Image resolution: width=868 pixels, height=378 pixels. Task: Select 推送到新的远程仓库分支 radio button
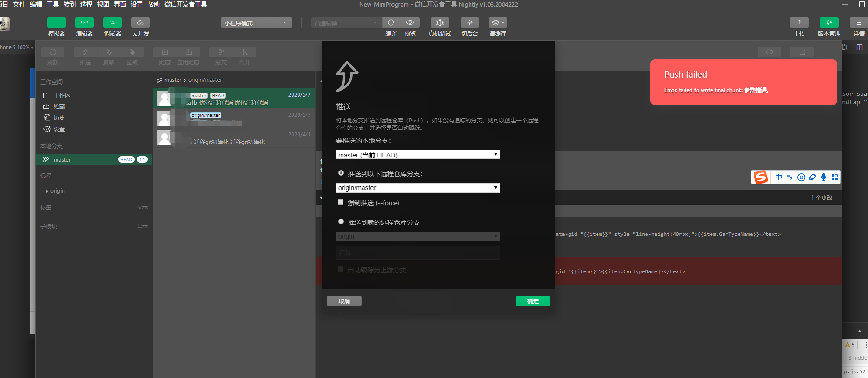pos(341,222)
